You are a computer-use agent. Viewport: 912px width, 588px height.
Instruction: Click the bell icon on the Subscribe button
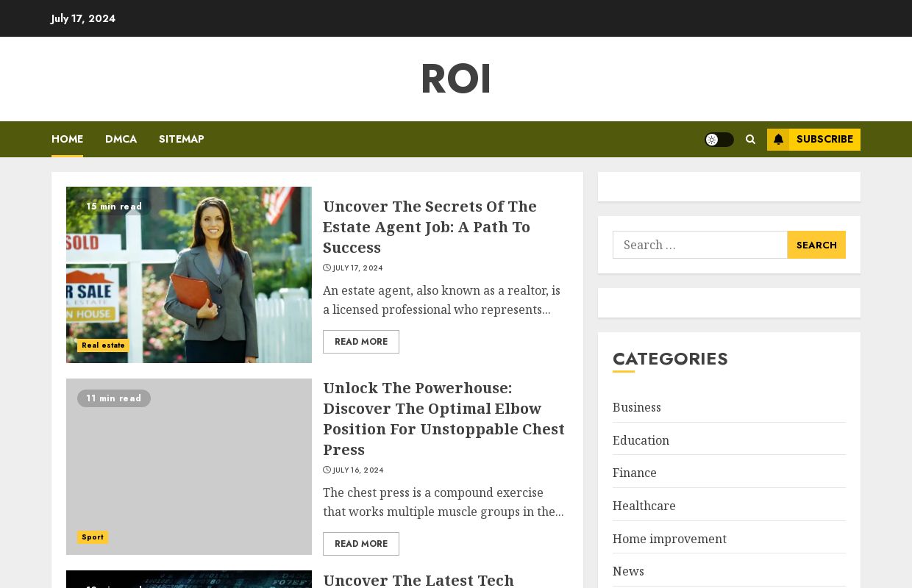(x=779, y=140)
